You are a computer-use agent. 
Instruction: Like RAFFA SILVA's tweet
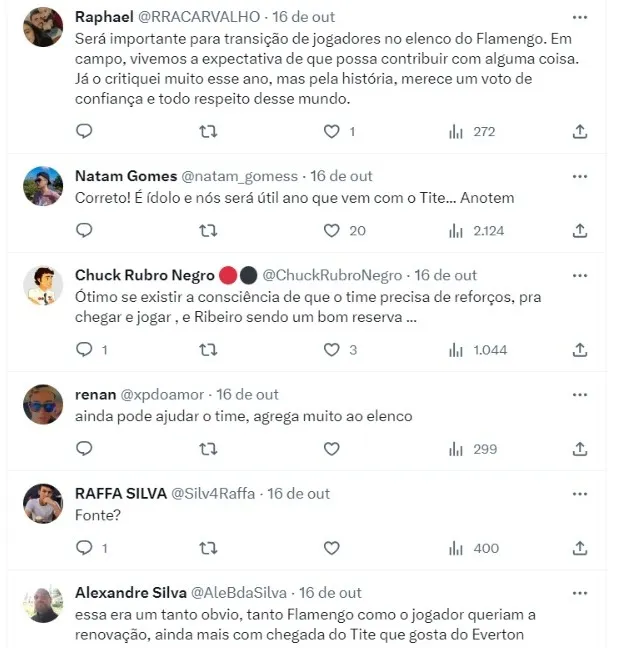pyautogui.click(x=332, y=548)
